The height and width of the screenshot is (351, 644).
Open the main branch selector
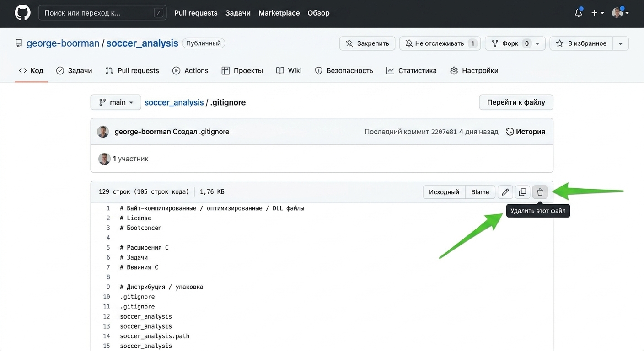pyautogui.click(x=116, y=102)
